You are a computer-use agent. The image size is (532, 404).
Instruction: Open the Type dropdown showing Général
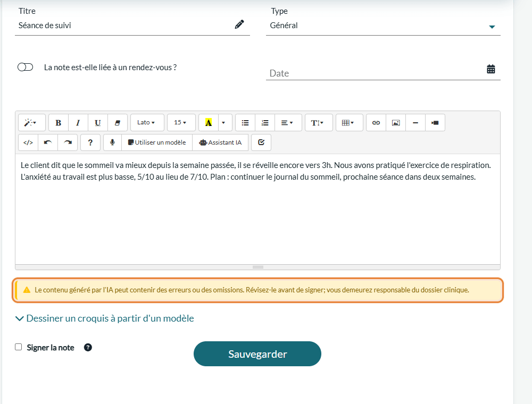click(383, 26)
